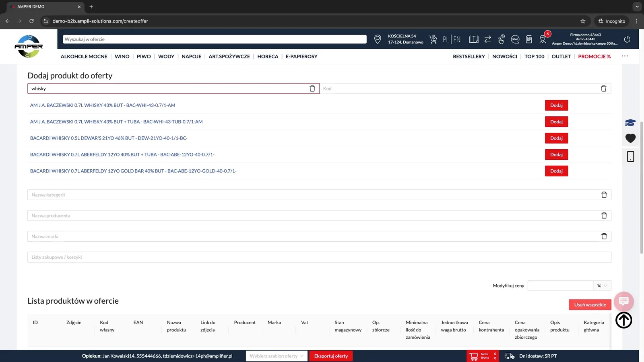Open the chat bubble widget
644x362 pixels.
point(624,301)
